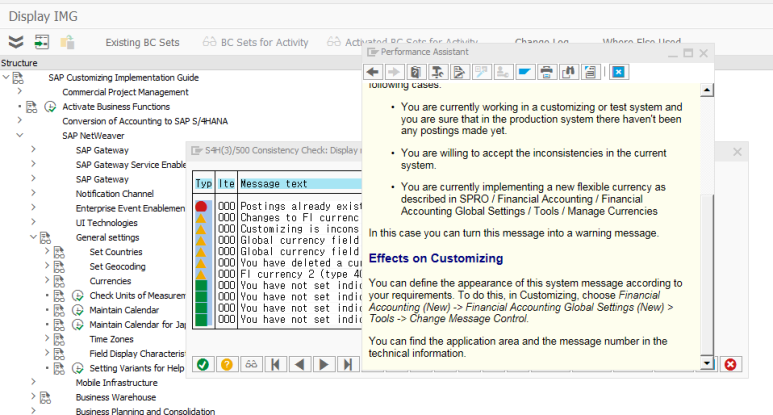Open documentation icon for Time Zones
This screenshot has width=773, height=415.
59,340
